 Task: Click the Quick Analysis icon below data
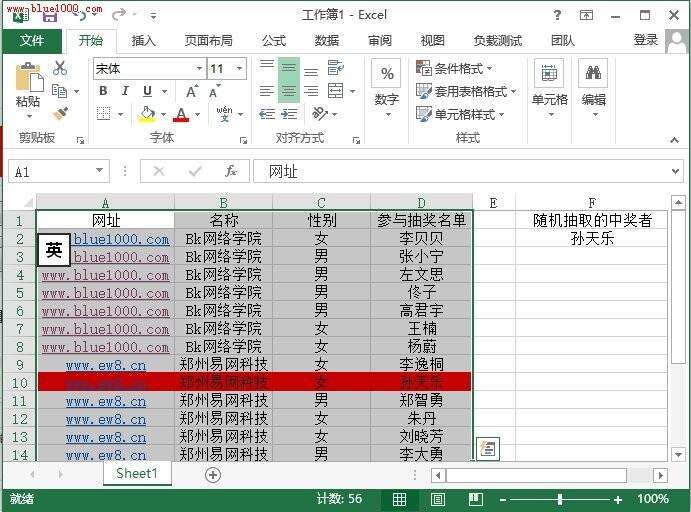coord(488,449)
